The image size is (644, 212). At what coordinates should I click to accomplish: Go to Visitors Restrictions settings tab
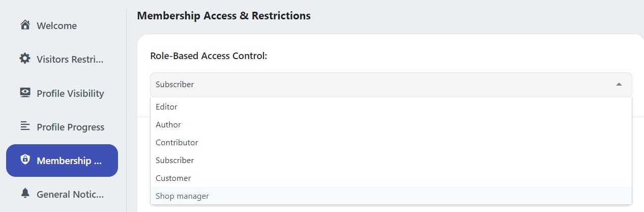(x=70, y=60)
